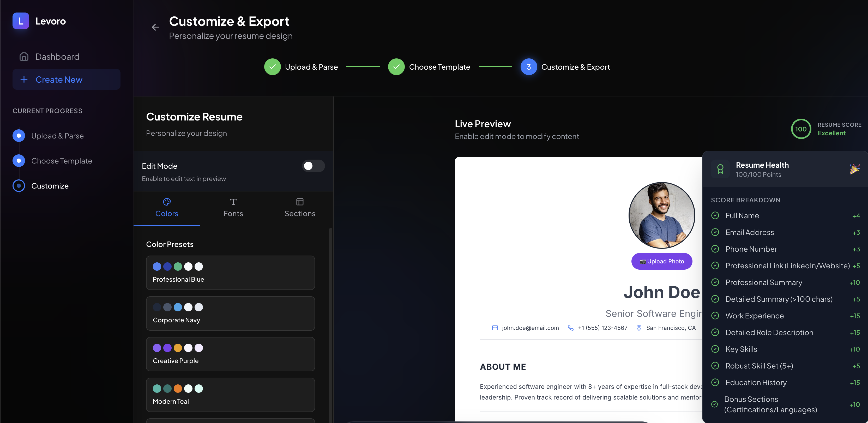Click the check icon beside Bonus Sections
Image resolution: width=868 pixels, height=423 pixels.
[x=714, y=404]
